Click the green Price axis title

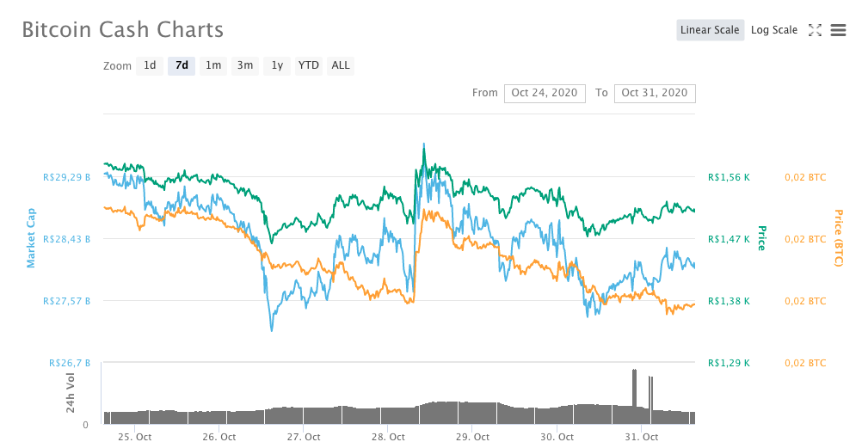coord(761,238)
